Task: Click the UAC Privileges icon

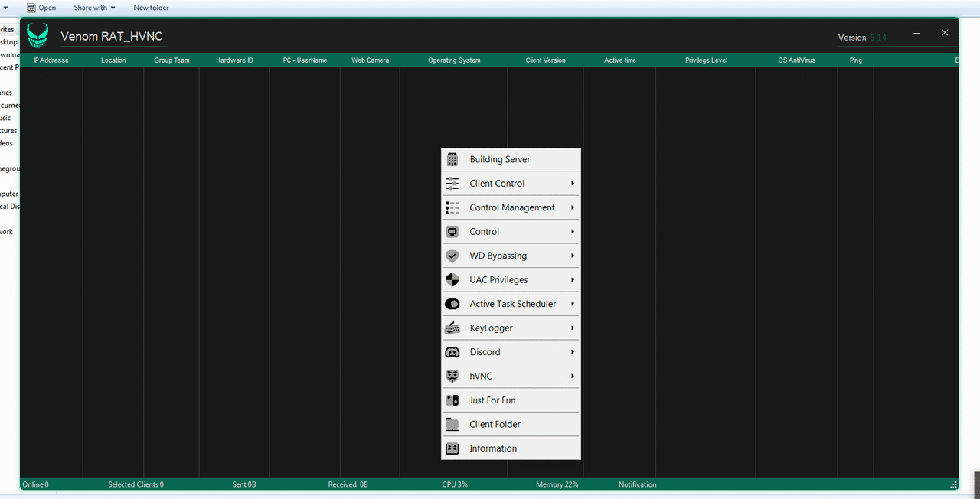Action: tap(454, 279)
